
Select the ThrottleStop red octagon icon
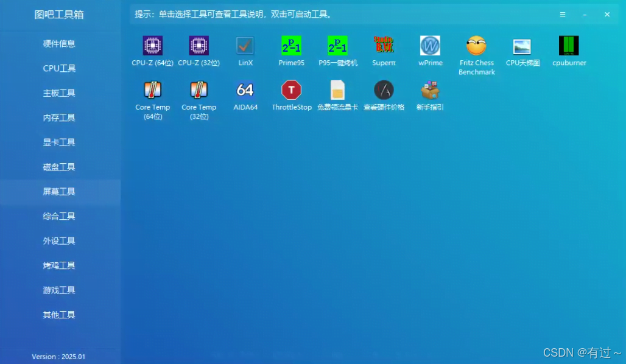pos(292,90)
